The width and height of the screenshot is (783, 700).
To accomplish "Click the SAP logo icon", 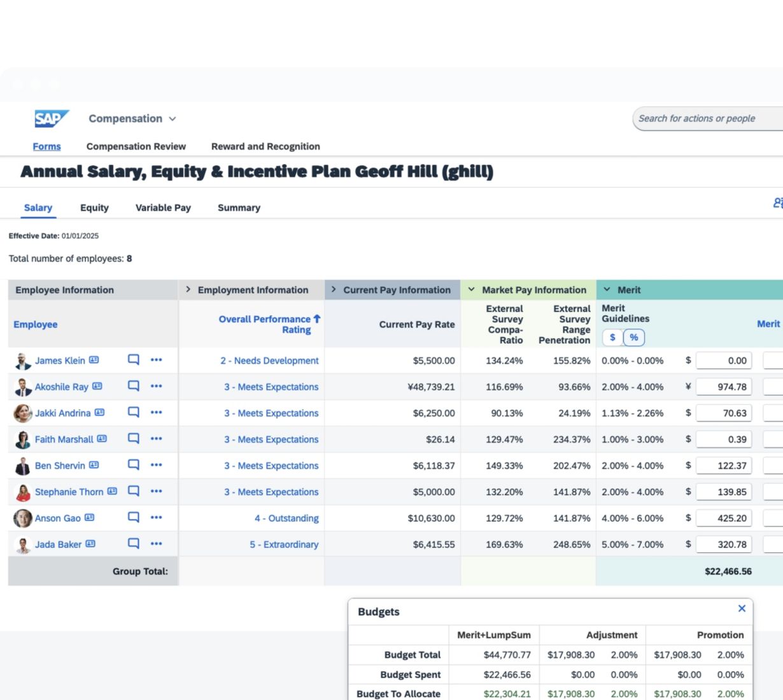I will 51,119.
